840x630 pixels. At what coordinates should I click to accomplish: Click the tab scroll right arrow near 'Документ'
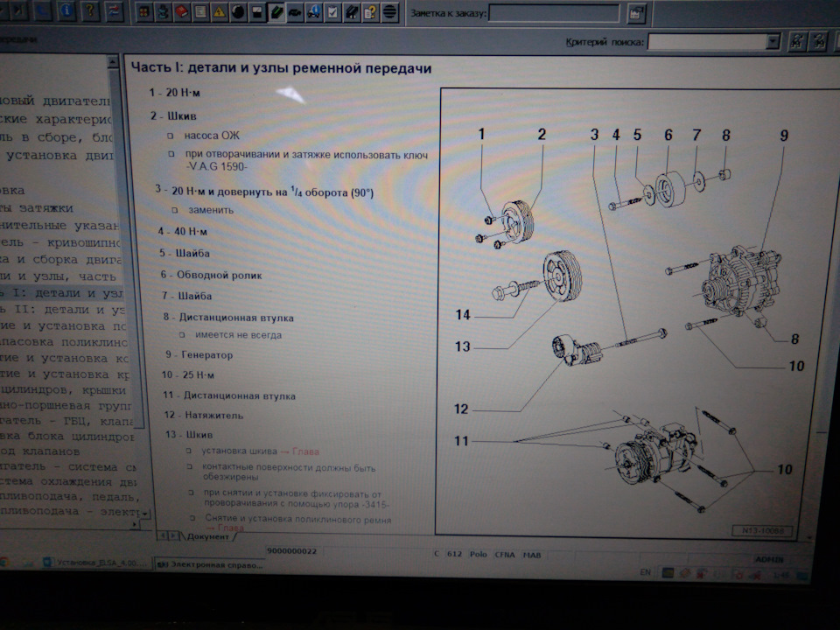174,535
